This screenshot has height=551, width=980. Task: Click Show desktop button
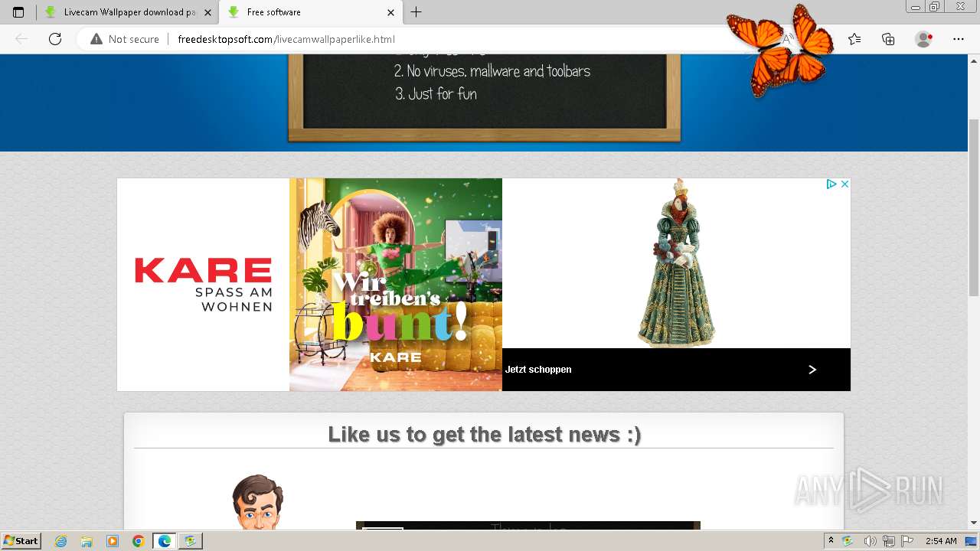click(971, 541)
